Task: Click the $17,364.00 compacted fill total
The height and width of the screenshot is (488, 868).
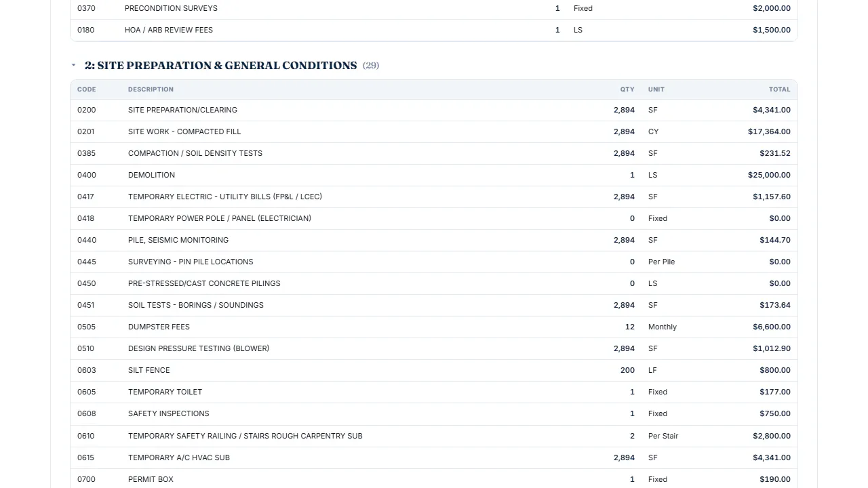Action: point(769,131)
